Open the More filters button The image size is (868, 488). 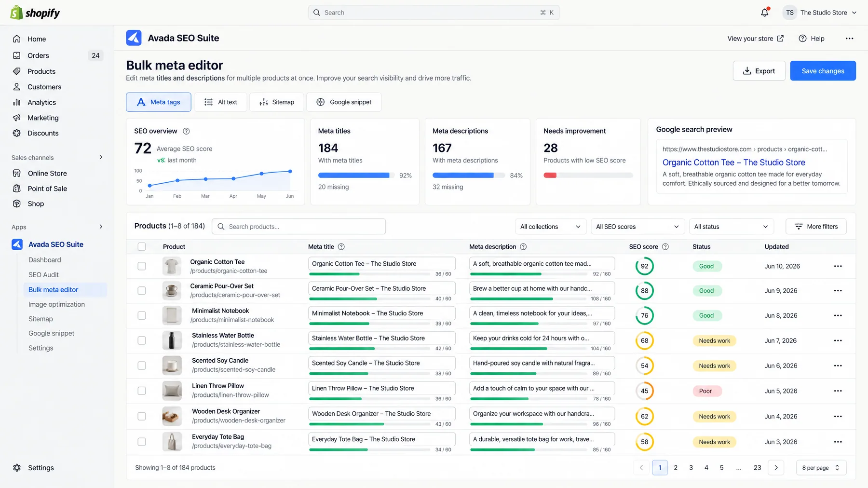coord(816,227)
